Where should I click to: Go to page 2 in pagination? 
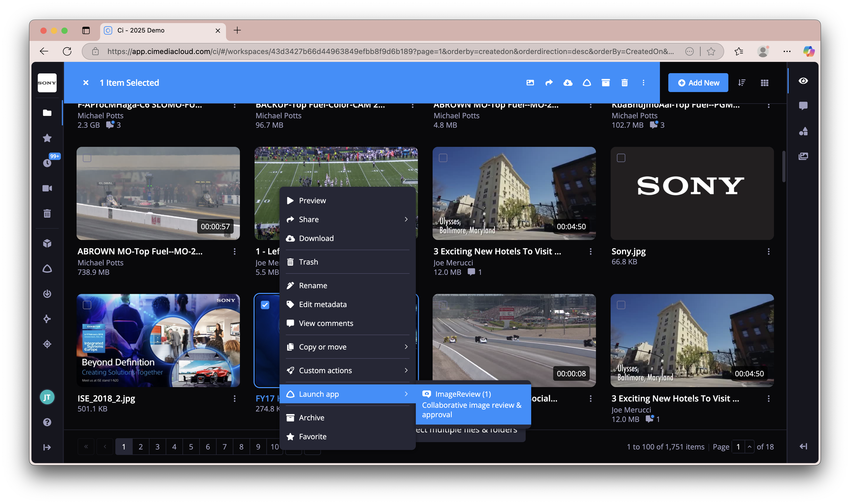(x=141, y=447)
